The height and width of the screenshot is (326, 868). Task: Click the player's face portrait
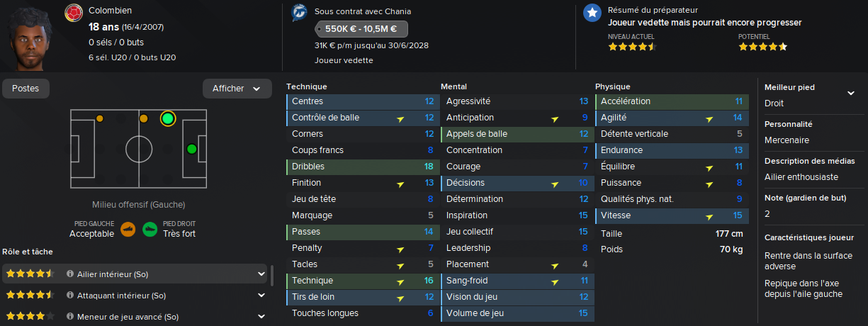pos(33,37)
